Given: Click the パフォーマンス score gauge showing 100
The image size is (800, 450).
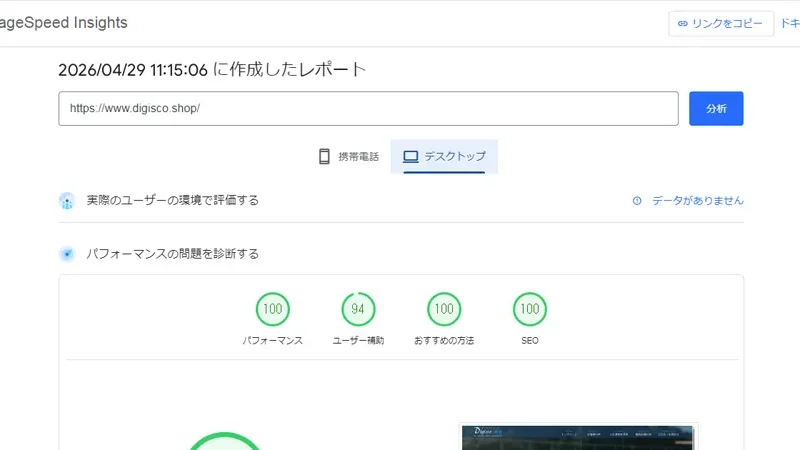Looking at the screenshot, I should [272, 309].
